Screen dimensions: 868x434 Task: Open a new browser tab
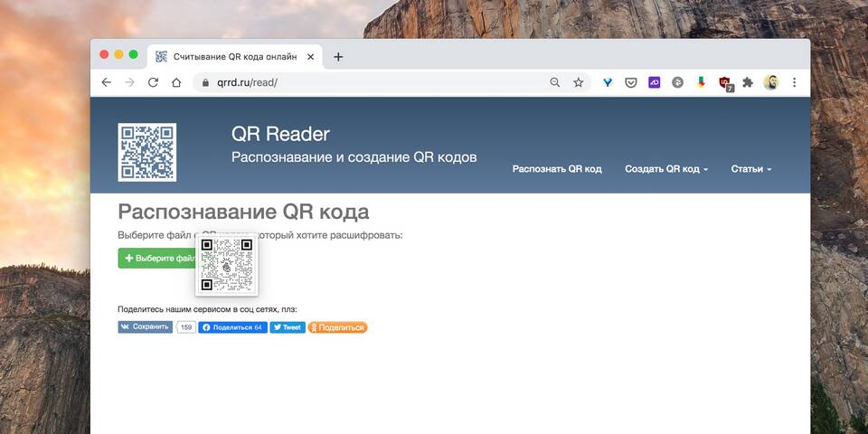(x=338, y=56)
